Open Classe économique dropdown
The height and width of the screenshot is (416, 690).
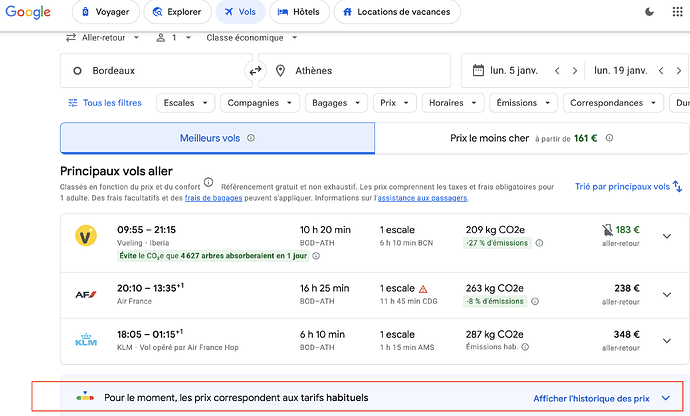pos(252,38)
